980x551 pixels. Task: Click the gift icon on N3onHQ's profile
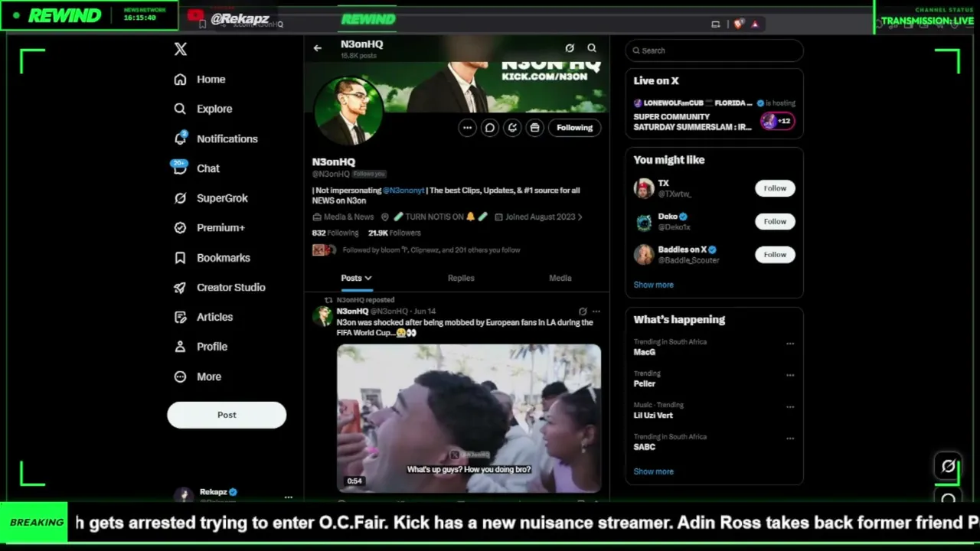click(x=535, y=128)
